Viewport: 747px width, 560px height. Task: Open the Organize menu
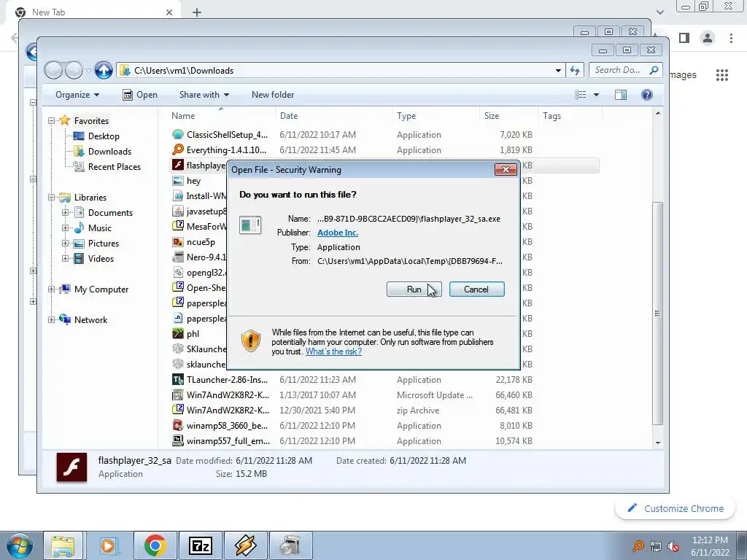(x=77, y=95)
